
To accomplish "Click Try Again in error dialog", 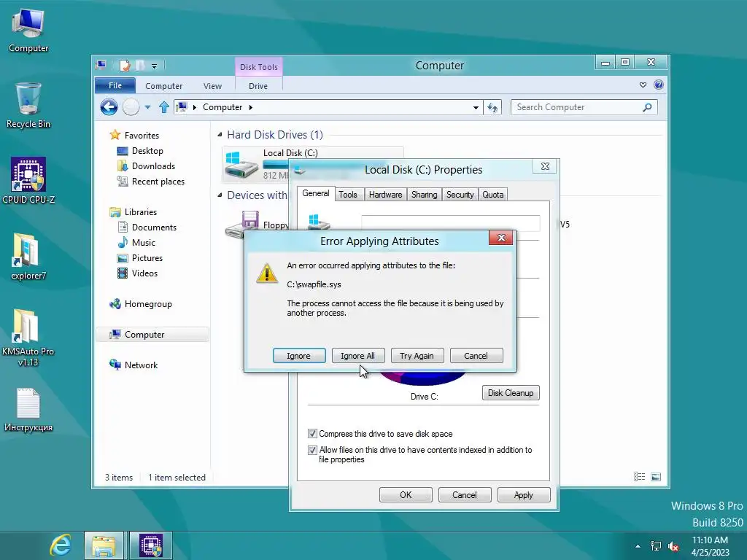I will 417,356.
